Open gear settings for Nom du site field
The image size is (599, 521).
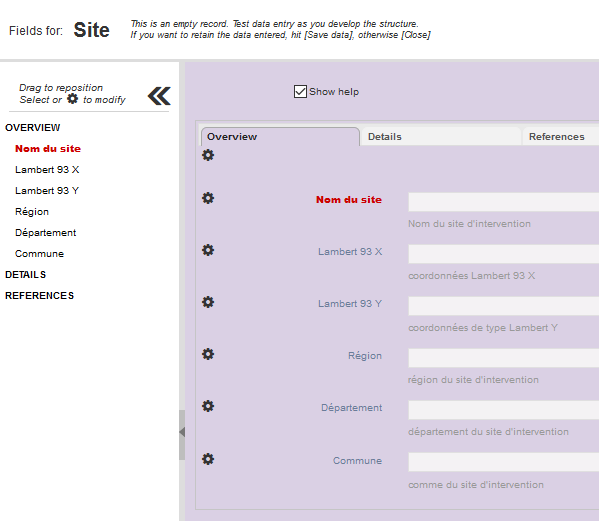click(208, 198)
